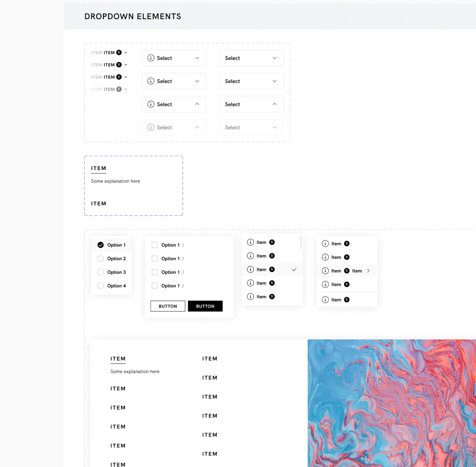Select the Option 4 radio button
The width and height of the screenshot is (476, 467).
tap(100, 286)
